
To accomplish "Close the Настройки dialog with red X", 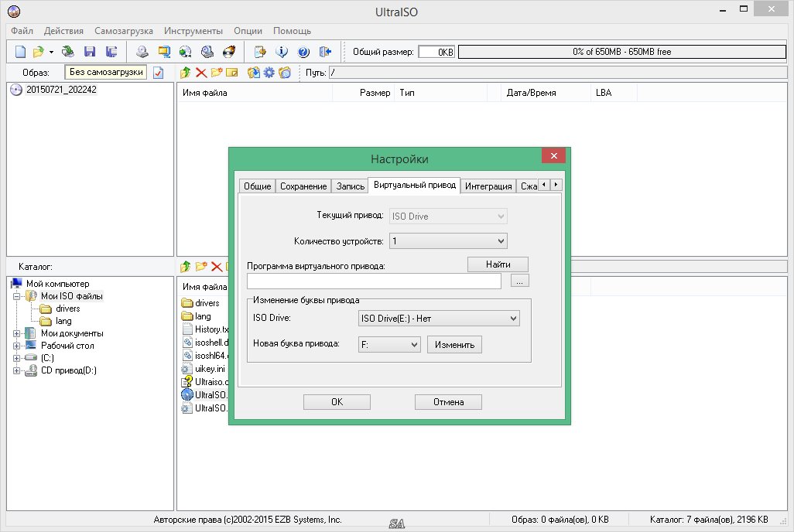I will [553, 156].
